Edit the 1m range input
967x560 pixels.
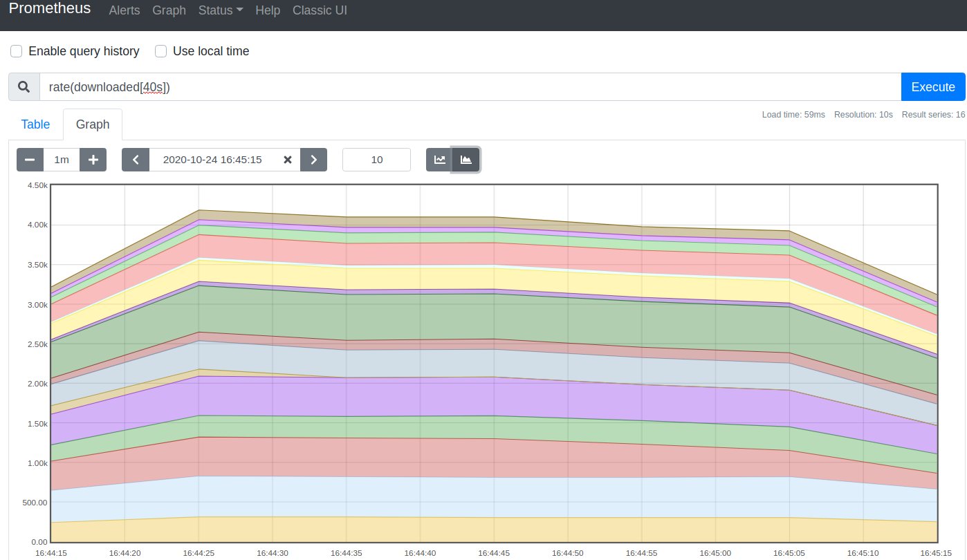point(62,160)
